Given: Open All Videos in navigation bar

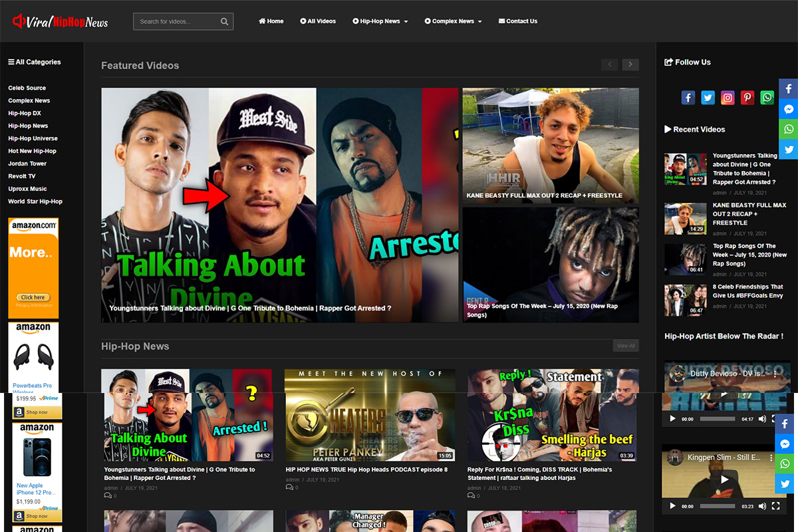Looking at the screenshot, I should click(318, 21).
